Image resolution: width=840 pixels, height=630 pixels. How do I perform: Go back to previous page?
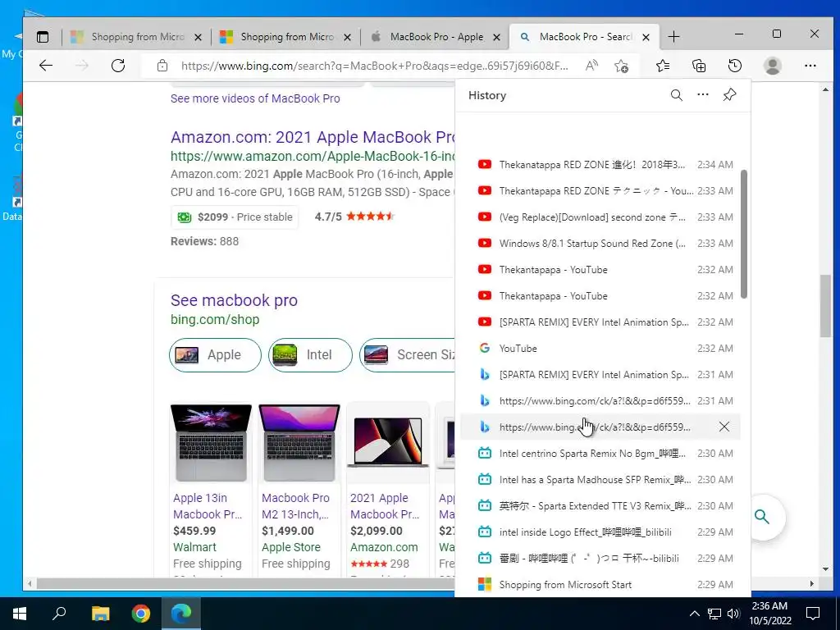click(x=46, y=66)
